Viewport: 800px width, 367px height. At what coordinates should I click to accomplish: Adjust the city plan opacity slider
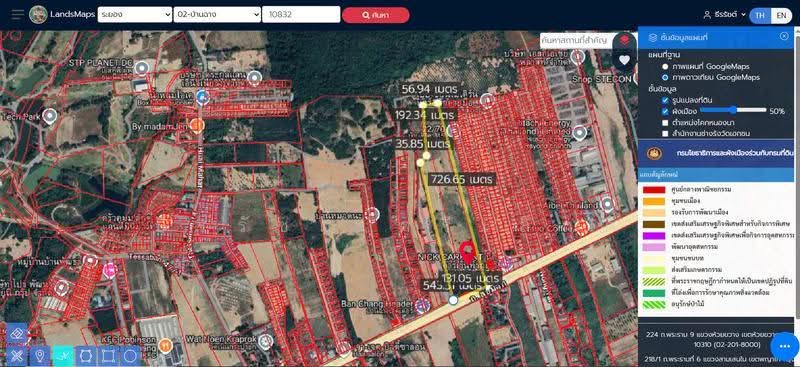pos(733,110)
